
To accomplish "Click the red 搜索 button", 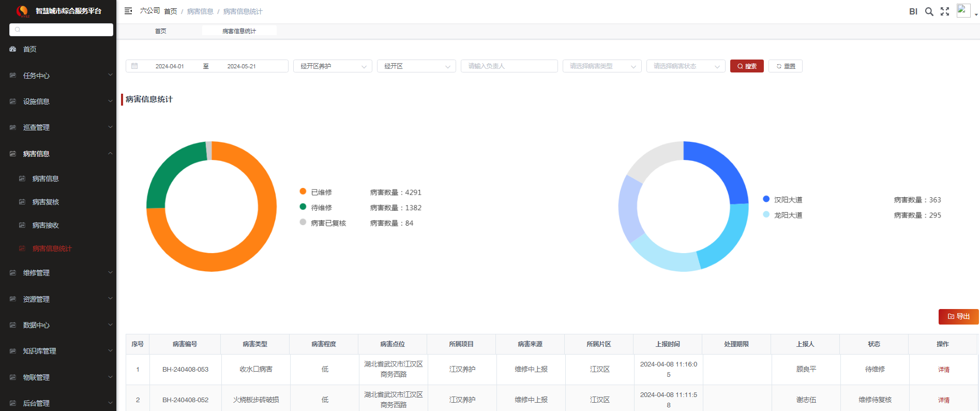I will [x=747, y=66].
